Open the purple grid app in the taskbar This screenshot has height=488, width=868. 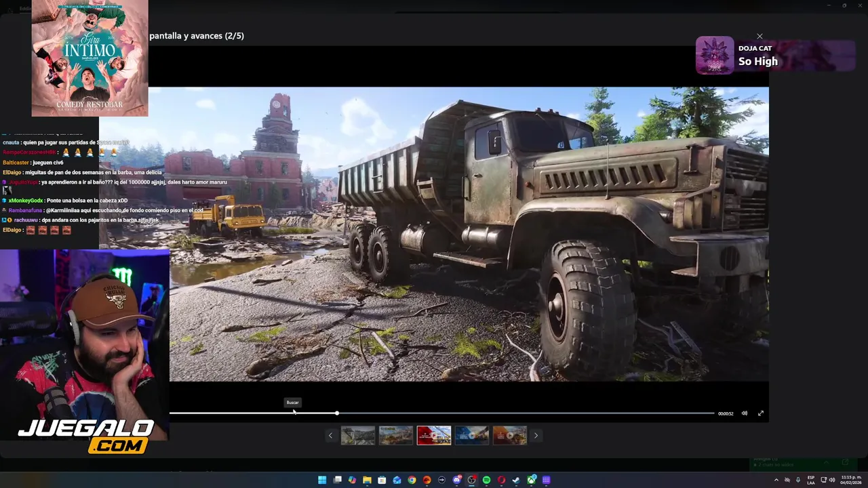(x=546, y=480)
